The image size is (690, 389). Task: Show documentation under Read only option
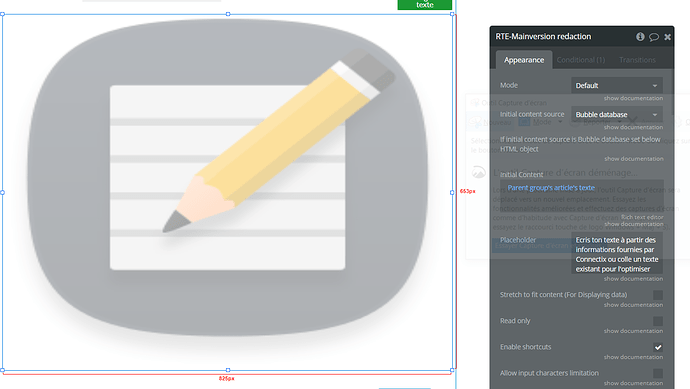click(633, 331)
